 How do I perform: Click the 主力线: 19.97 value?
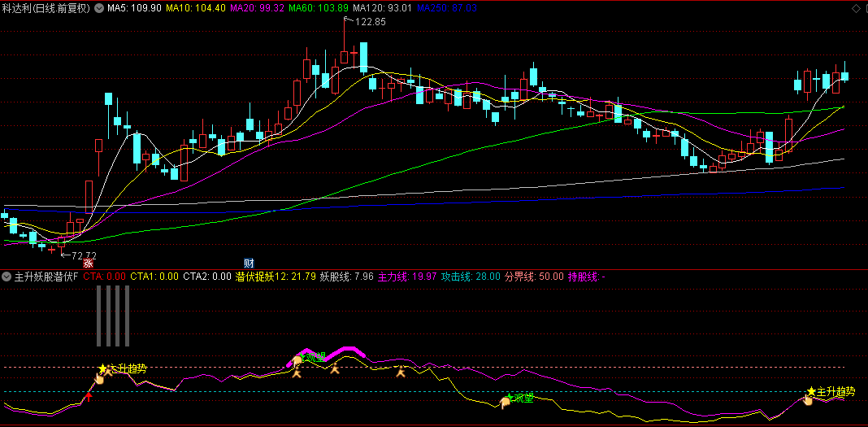tap(407, 276)
